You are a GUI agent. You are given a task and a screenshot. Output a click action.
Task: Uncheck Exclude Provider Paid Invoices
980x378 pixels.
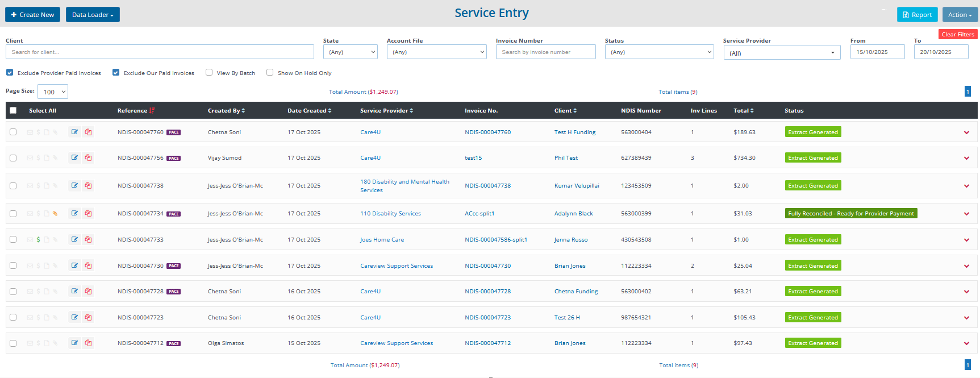pos(10,73)
